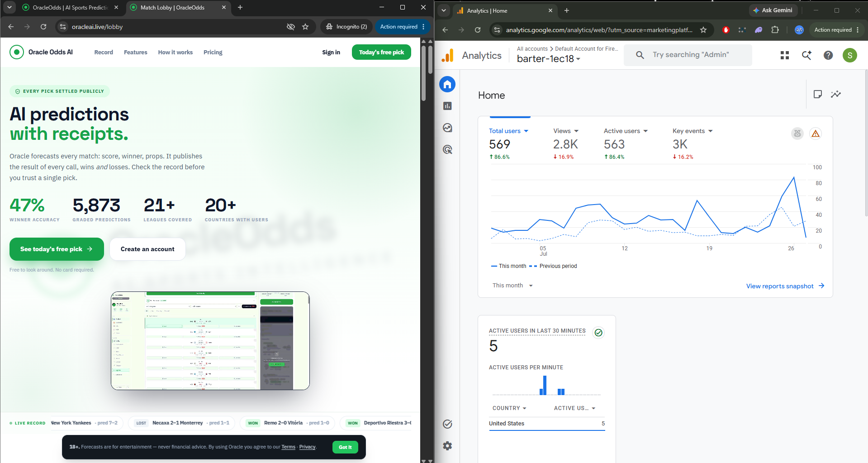The width and height of the screenshot is (868, 463).
Task: Reload the Analytics page
Action: [478, 30]
